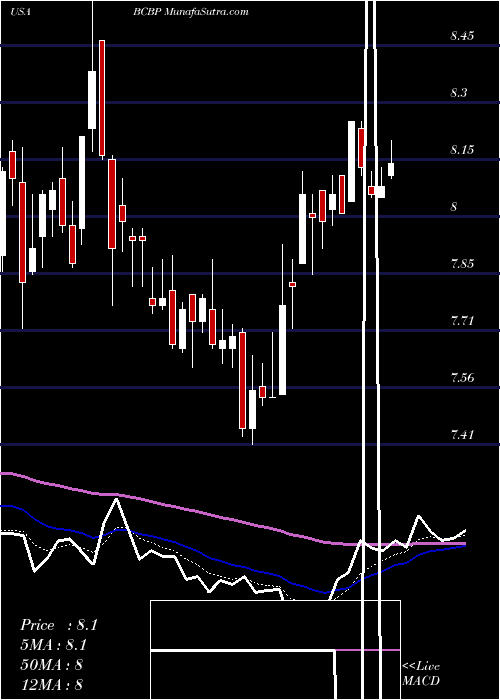Click the <<Live MACD label
The width and height of the screenshot is (500, 700).
click(x=421, y=674)
